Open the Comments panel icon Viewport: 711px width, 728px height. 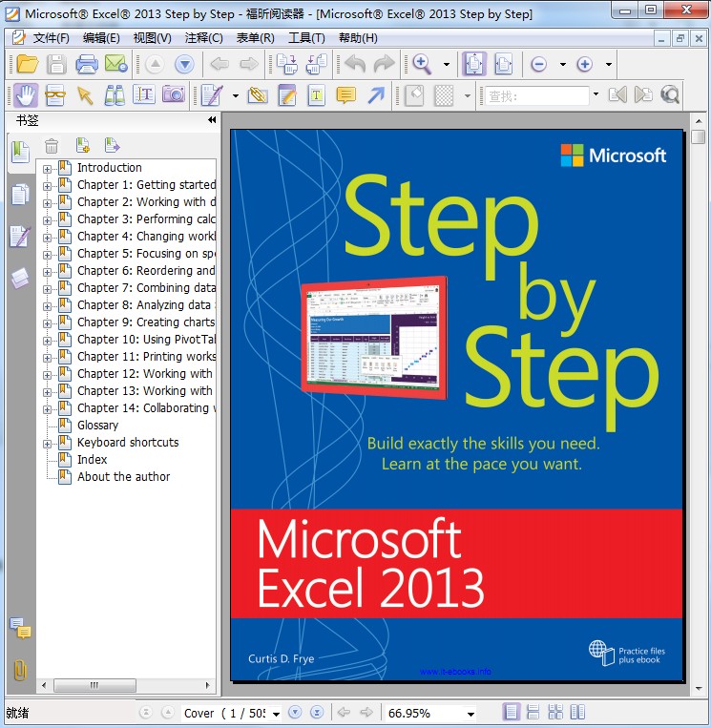click(20, 628)
